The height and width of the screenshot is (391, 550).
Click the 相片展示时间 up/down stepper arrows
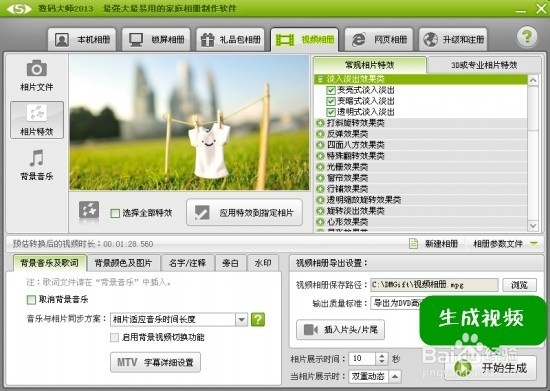click(x=382, y=358)
